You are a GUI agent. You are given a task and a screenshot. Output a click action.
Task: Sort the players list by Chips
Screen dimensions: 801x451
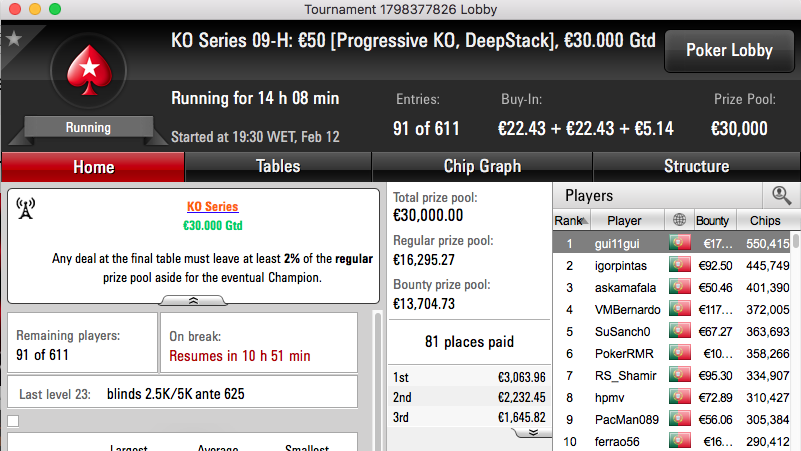[x=765, y=221]
